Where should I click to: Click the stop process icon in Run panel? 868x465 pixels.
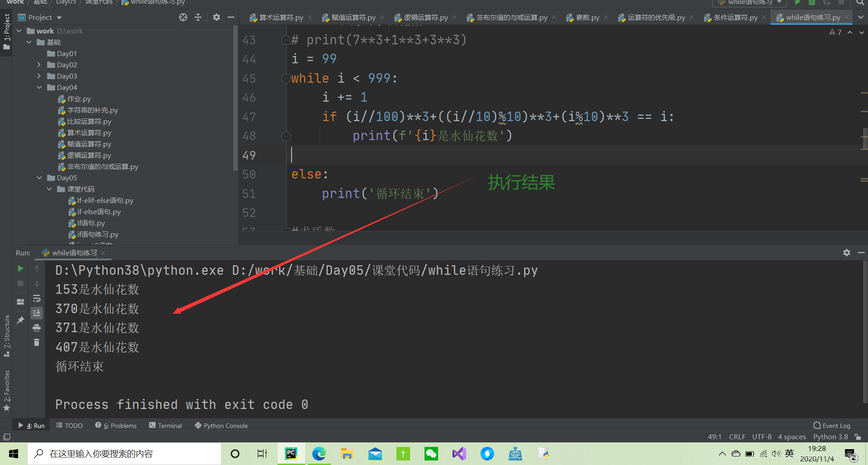20,283
